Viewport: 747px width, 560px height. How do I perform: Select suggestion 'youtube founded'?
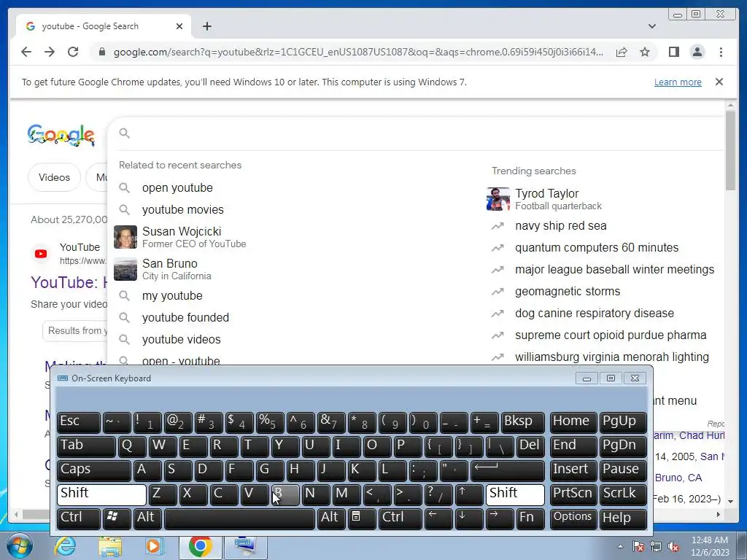tap(185, 318)
